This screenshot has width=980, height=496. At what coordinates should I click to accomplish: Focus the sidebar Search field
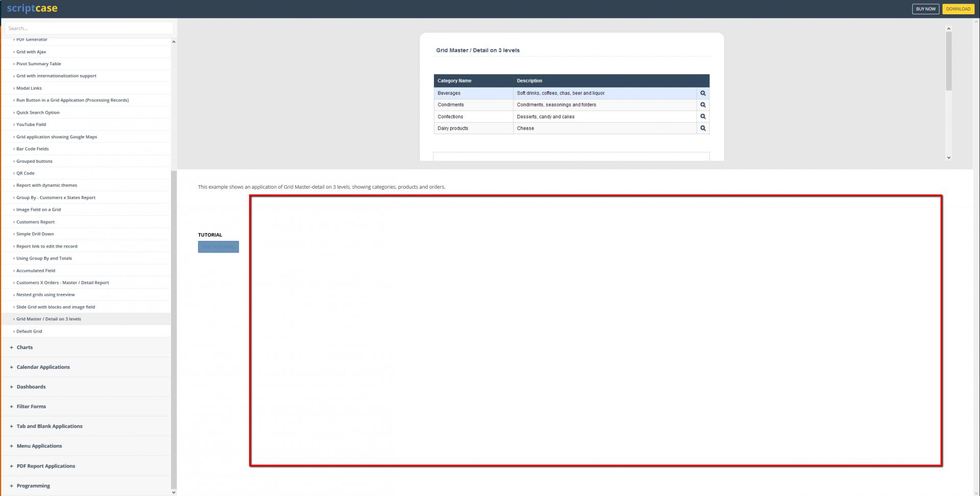pos(89,28)
